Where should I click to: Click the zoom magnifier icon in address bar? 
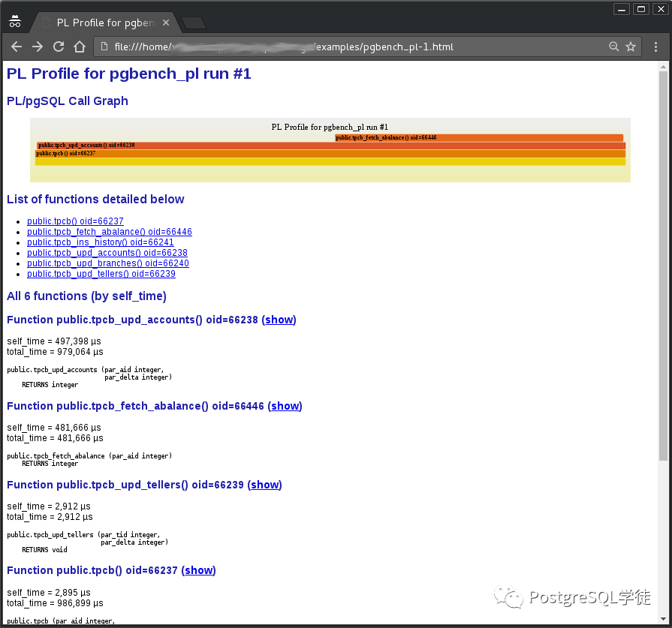coord(613,47)
